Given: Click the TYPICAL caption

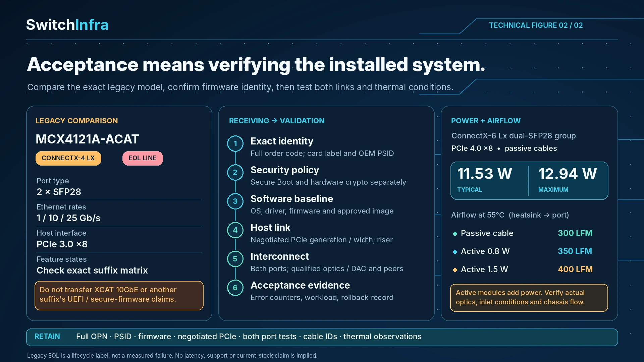Looking at the screenshot, I should pos(470,190).
